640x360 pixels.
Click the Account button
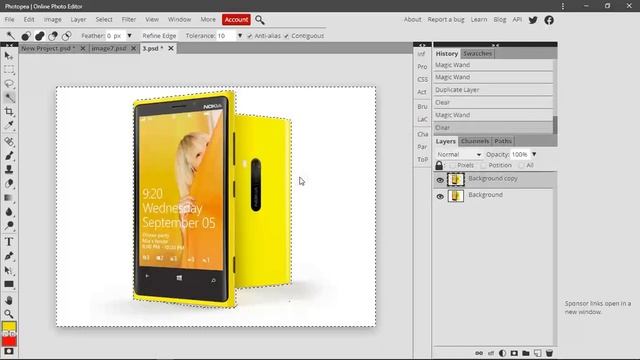(x=236, y=20)
